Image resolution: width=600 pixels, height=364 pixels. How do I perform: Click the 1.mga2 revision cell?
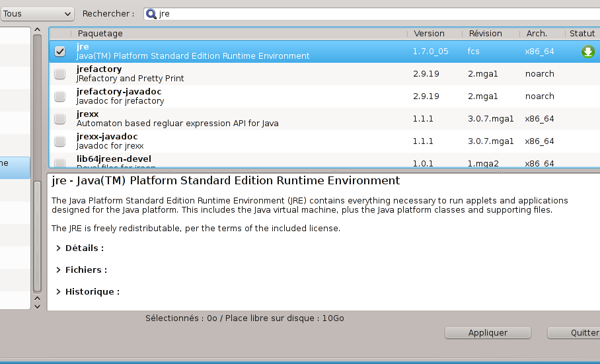coord(483,164)
